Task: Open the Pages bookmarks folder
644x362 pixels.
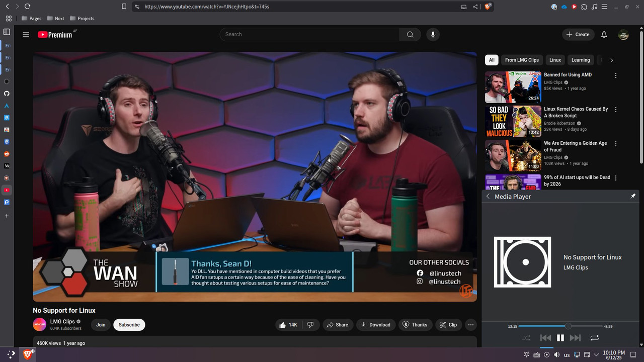Action: tap(31, 18)
